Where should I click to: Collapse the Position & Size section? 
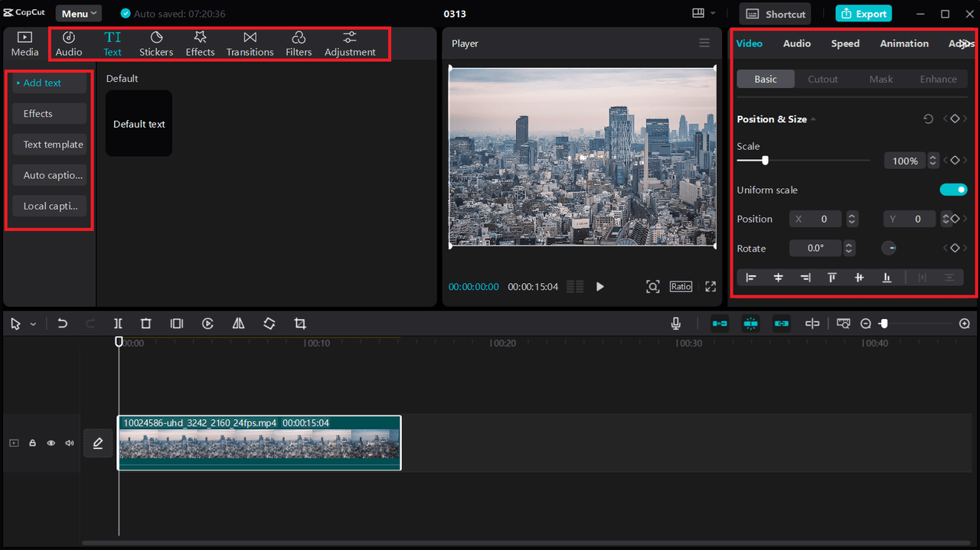point(813,119)
